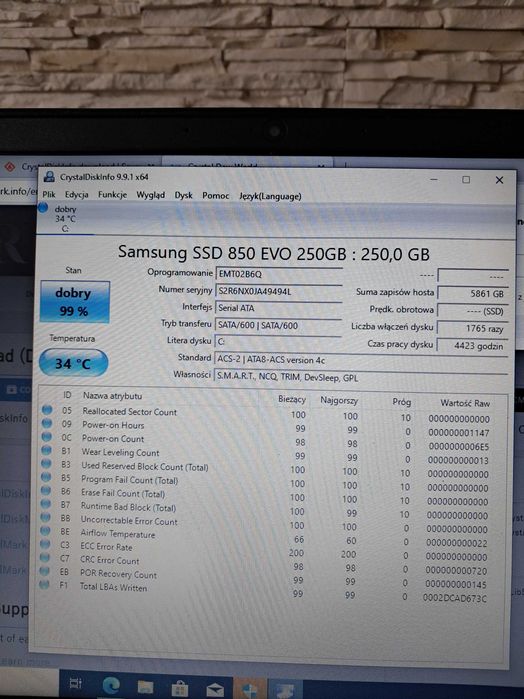
Task: Click the Samsung SSD 850 EVO 250GB title text
Action: point(274,253)
